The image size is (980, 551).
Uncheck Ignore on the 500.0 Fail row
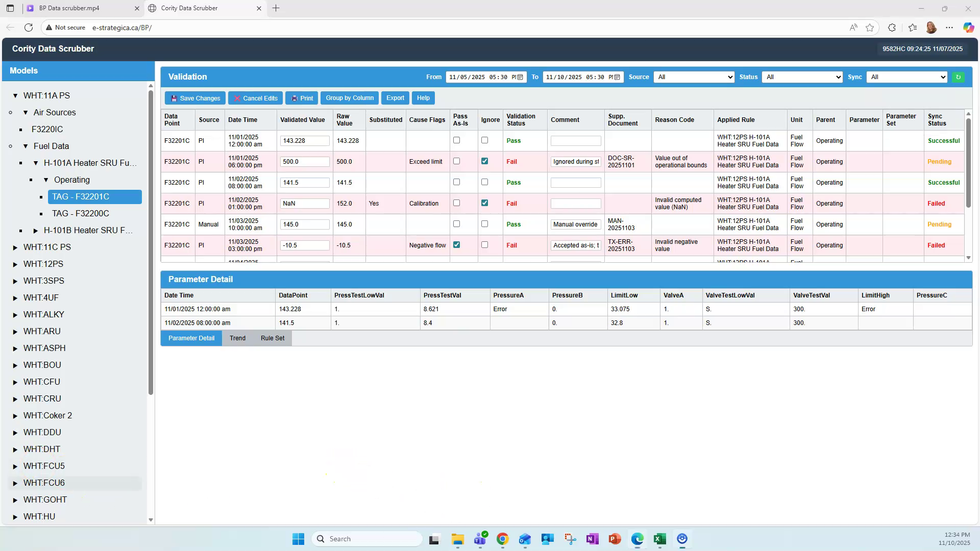pos(484,161)
